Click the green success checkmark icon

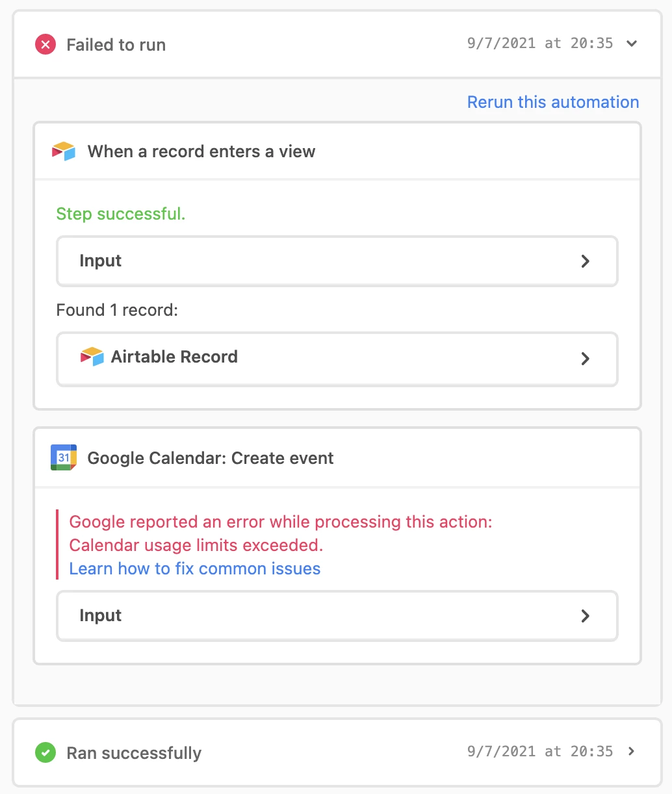pyautogui.click(x=45, y=753)
